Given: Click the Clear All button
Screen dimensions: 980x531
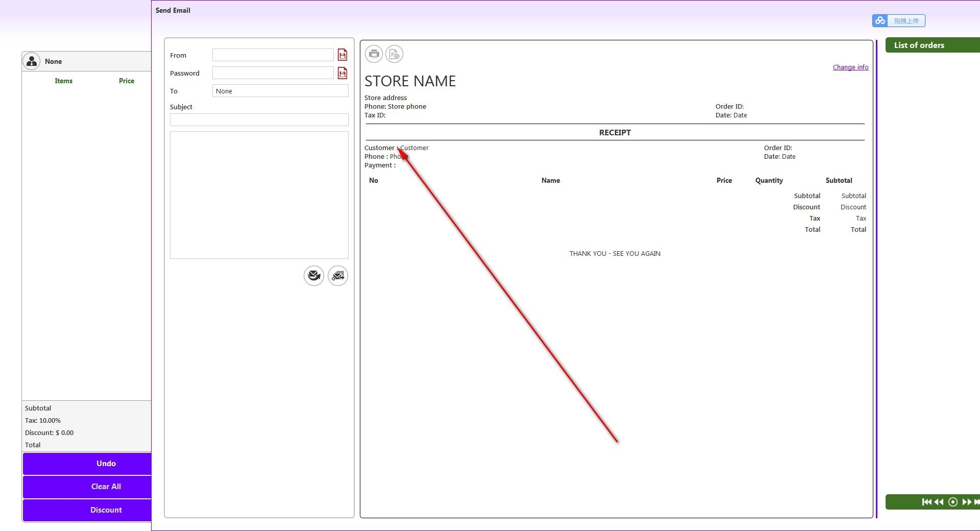Looking at the screenshot, I should [x=87, y=487].
